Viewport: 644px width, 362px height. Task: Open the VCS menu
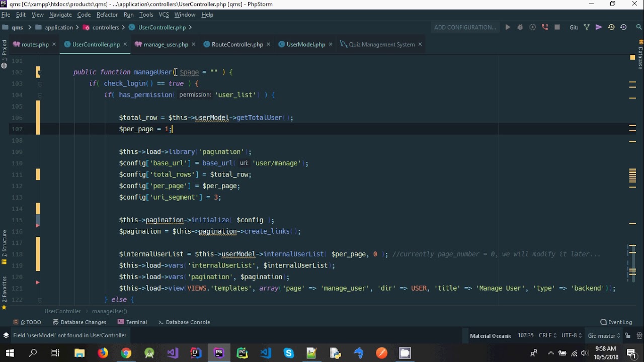(164, 15)
